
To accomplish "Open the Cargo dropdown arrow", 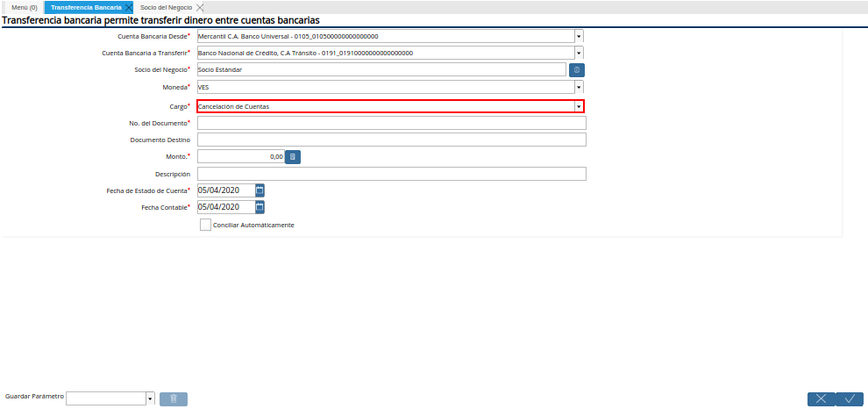I will tap(579, 106).
